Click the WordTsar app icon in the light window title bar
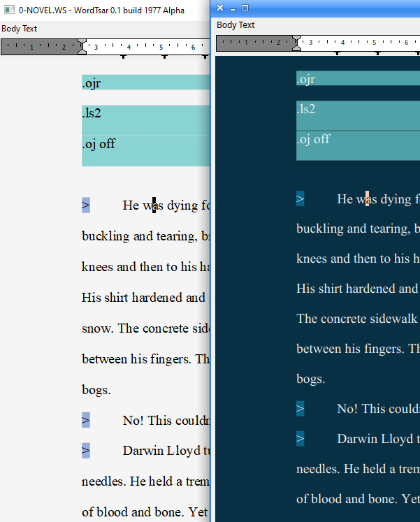Image resolution: width=420 pixels, height=522 pixels. [x=10, y=9]
